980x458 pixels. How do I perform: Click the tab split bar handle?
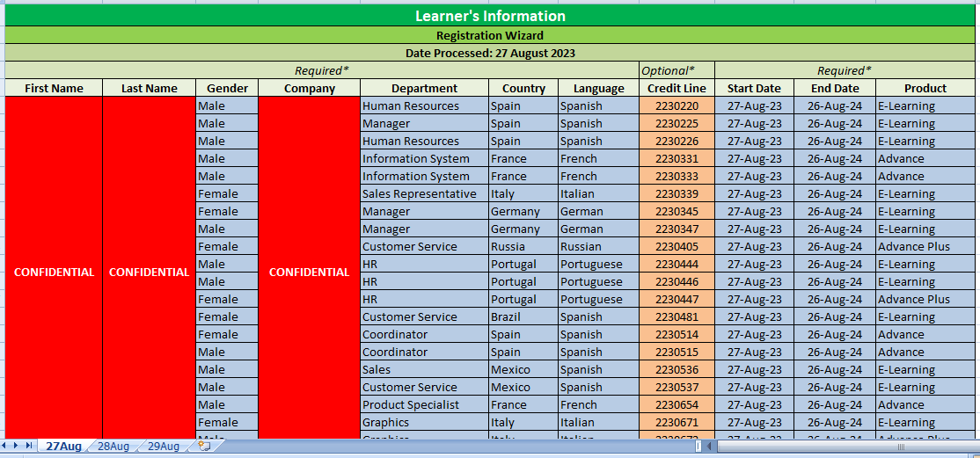tap(699, 447)
